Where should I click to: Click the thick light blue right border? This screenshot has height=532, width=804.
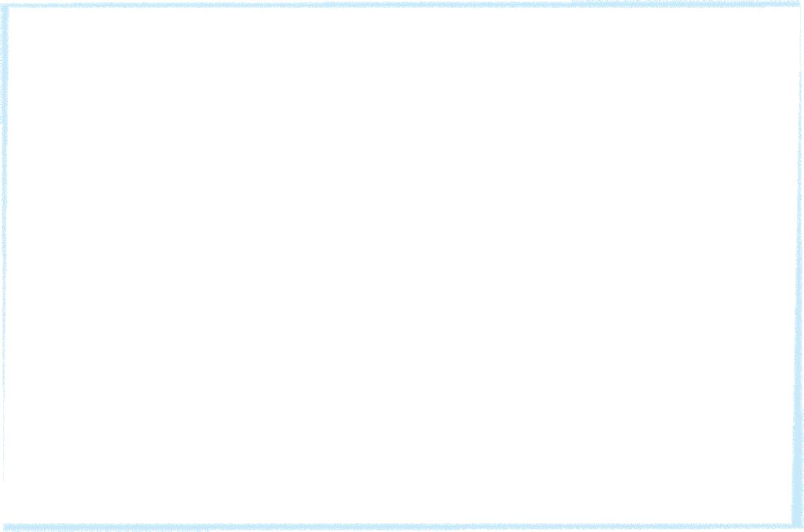(797, 267)
